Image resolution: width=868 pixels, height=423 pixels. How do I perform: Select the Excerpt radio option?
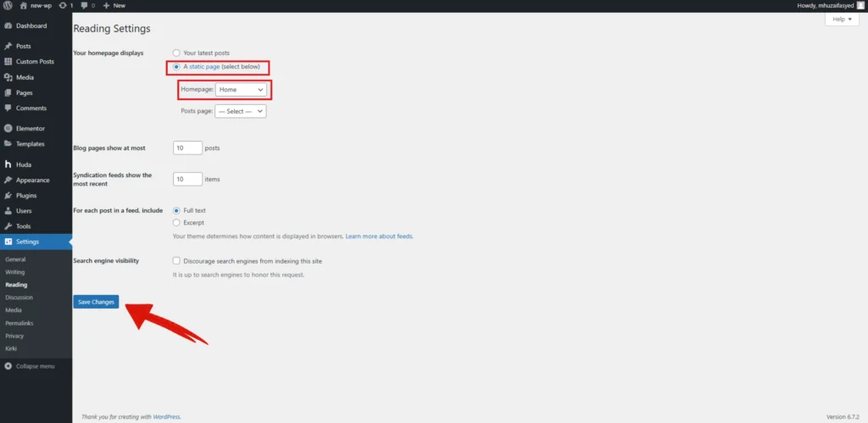tap(176, 222)
